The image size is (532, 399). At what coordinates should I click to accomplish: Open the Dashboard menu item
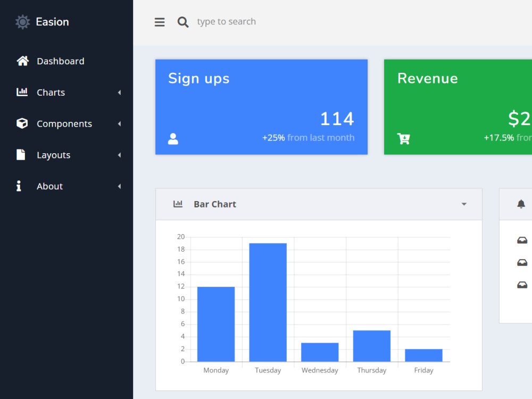click(66, 61)
